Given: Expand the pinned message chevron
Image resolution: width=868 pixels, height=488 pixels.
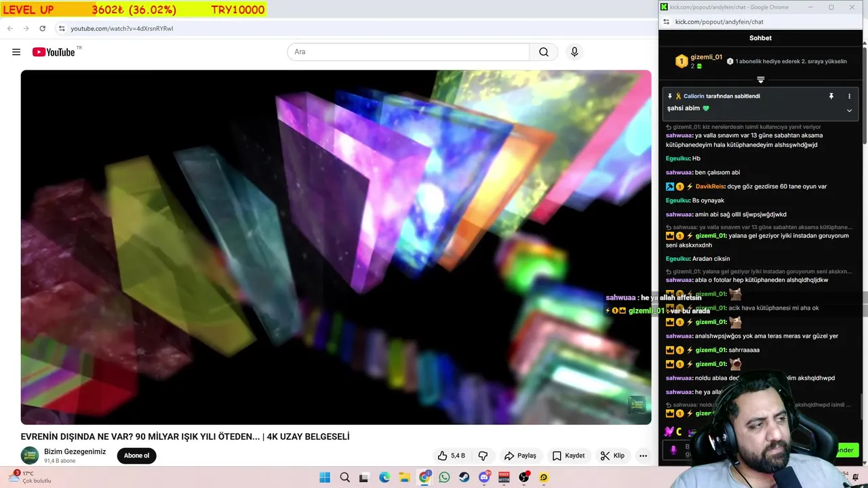Looking at the screenshot, I should tap(849, 110).
